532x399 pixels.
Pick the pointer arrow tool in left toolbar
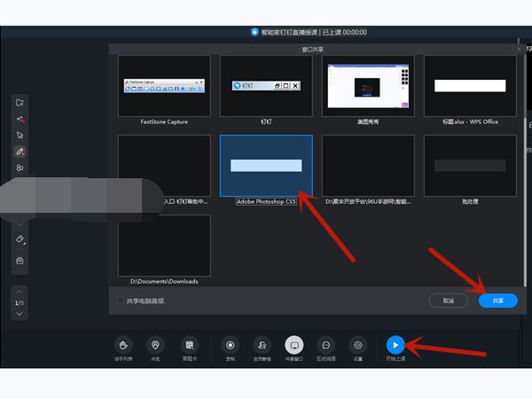click(x=20, y=136)
